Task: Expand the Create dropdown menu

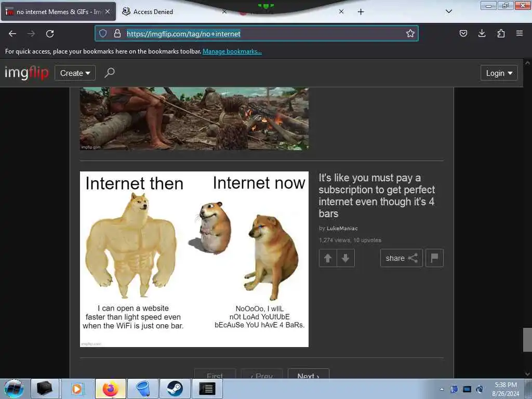Action: coord(75,73)
